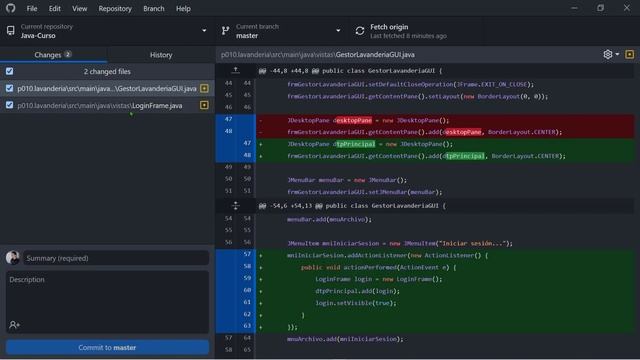
Task: Toggle selection of added line 48
Action: tap(236, 156)
